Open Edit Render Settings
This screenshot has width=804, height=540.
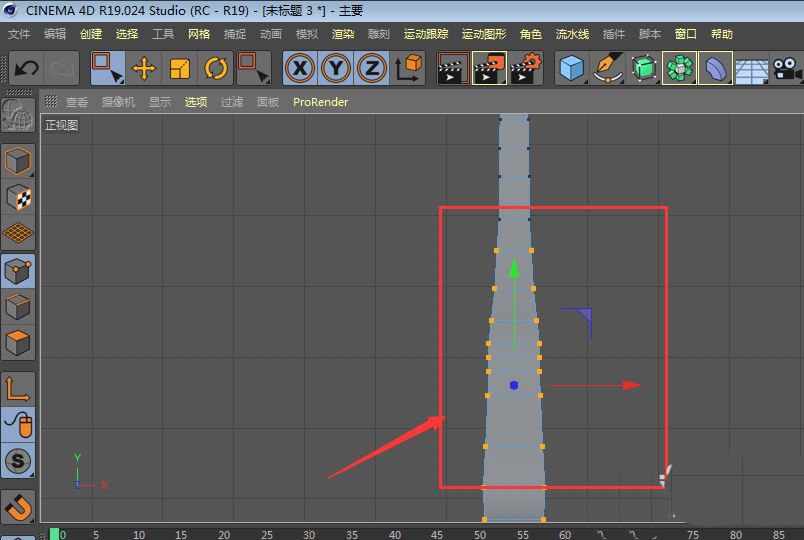[x=526, y=68]
